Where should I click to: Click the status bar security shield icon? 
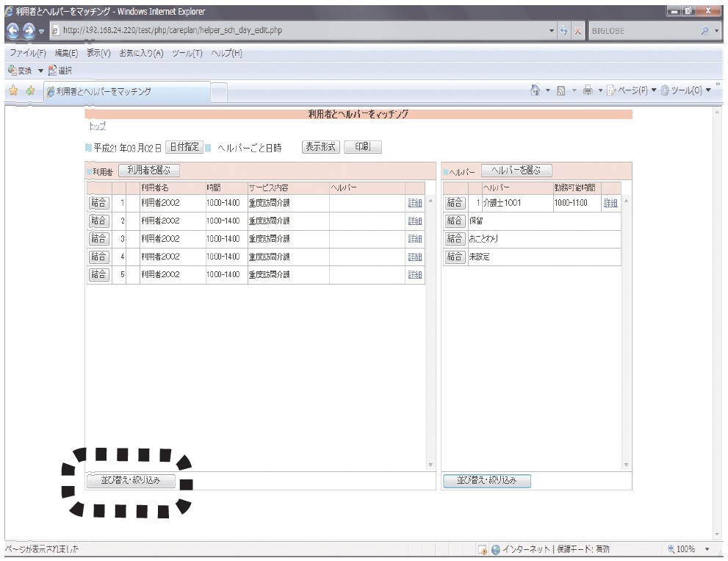(483, 550)
